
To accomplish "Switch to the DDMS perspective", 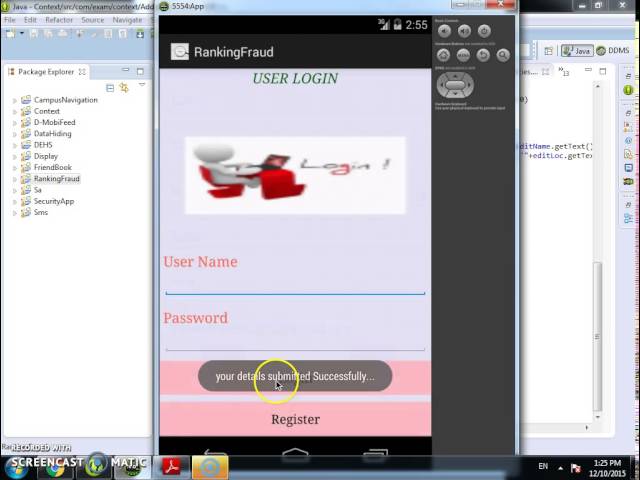I will [x=613, y=51].
